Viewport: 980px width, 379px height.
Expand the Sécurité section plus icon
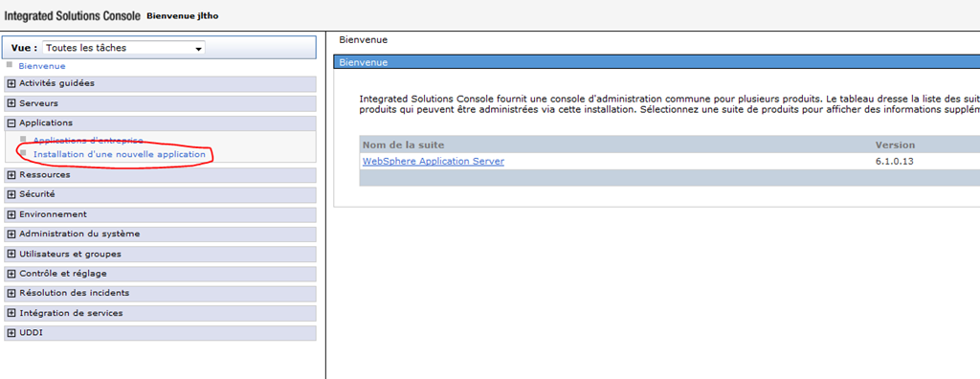tap(11, 194)
